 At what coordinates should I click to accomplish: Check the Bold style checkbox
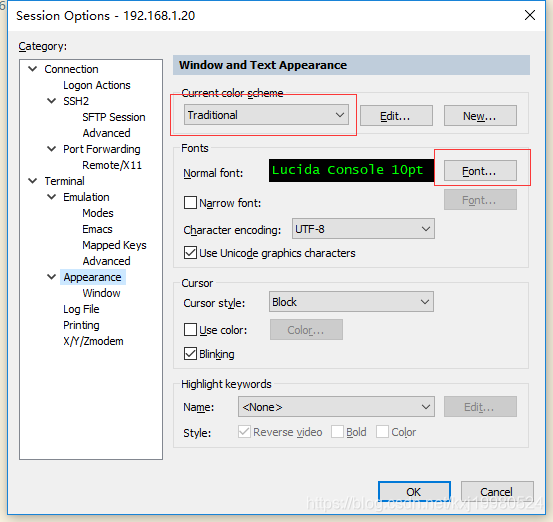click(x=337, y=432)
